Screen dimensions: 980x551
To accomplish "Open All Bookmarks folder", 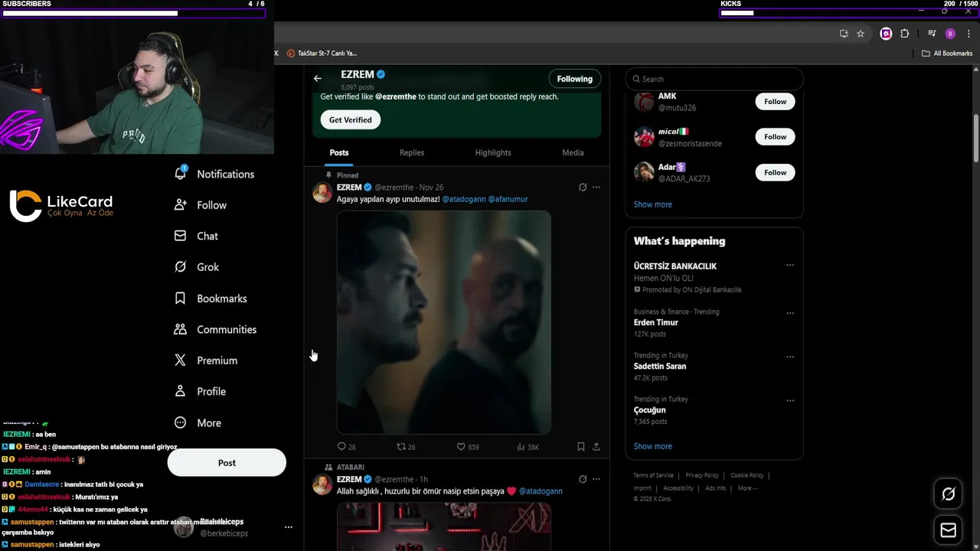I will click(947, 53).
